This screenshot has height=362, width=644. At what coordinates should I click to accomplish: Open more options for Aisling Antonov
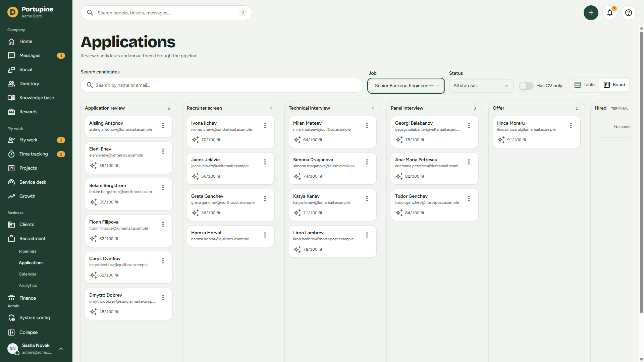point(163,125)
